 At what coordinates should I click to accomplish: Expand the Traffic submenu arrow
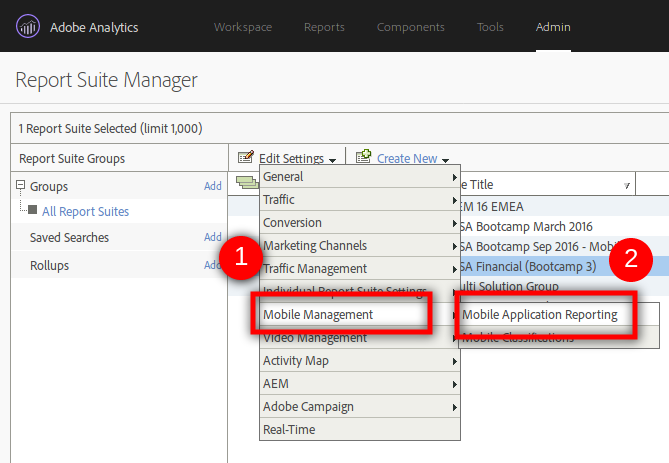[x=455, y=200]
